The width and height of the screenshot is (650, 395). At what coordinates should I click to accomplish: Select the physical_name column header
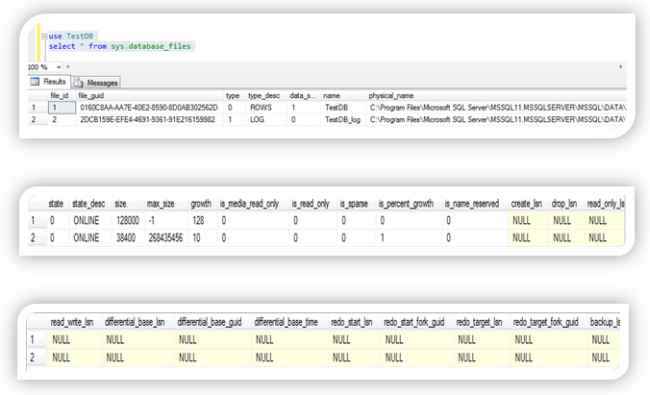click(x=391, y=96)
